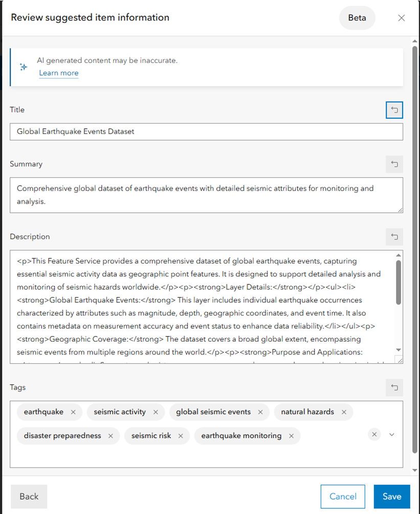This screenshot has height=514, width=420.
Task: Close the review dialog with X
Action: pos(402,18)
